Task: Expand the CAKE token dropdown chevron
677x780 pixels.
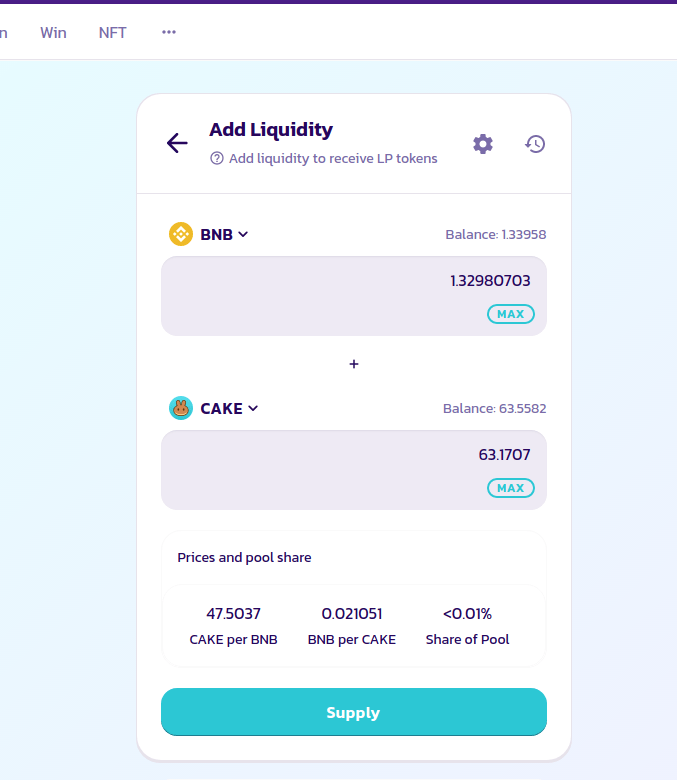Action: [253, 408]
